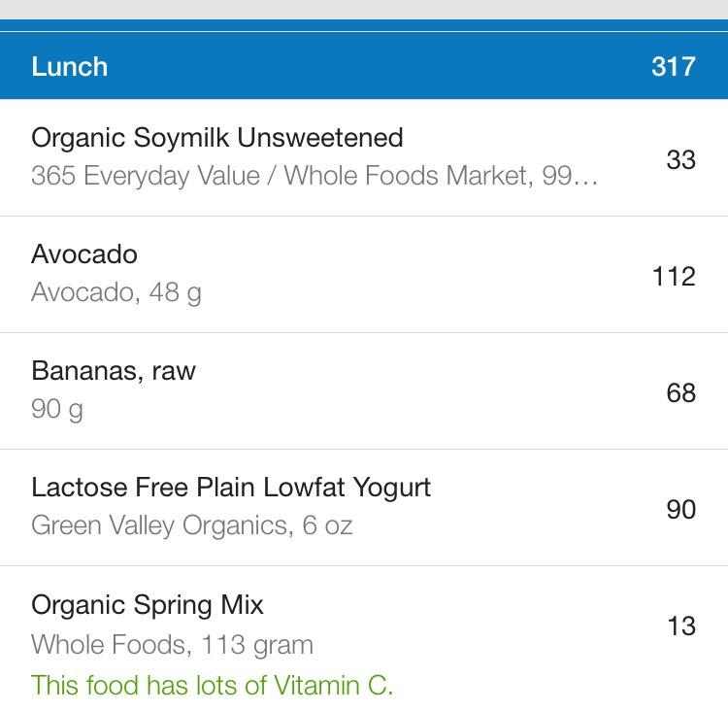This screenshot has height=710, width=728.
Task: Open the Avocado food entry title
Action: (x=84, y=254)
